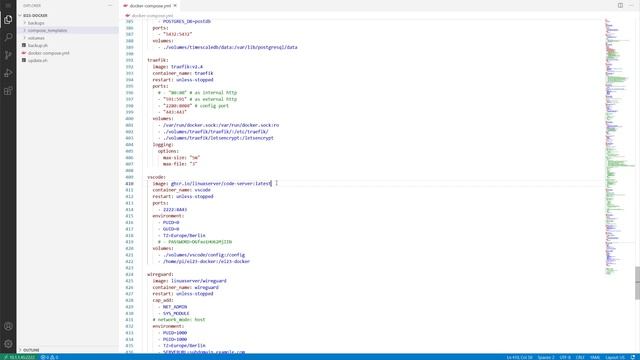Viewport: 640px width, 360px height.
Task: Click the Explorer more actions ellipsis
Action: 110,6
